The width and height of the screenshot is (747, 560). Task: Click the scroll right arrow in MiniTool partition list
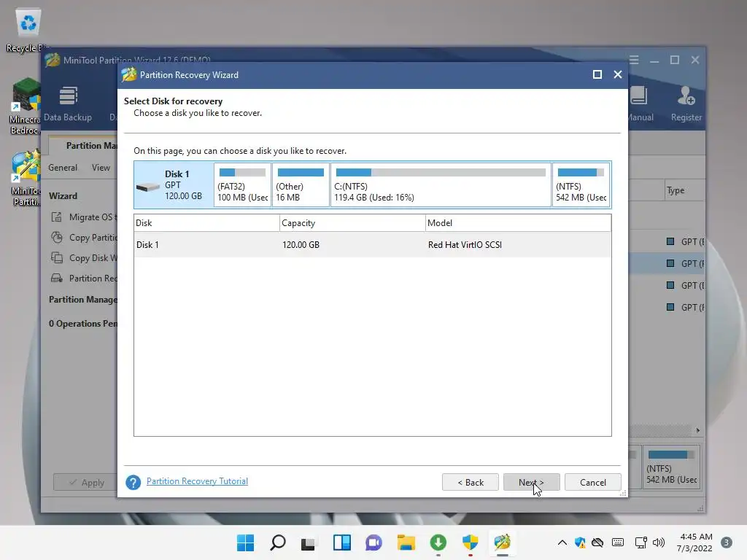coord(698,430)
